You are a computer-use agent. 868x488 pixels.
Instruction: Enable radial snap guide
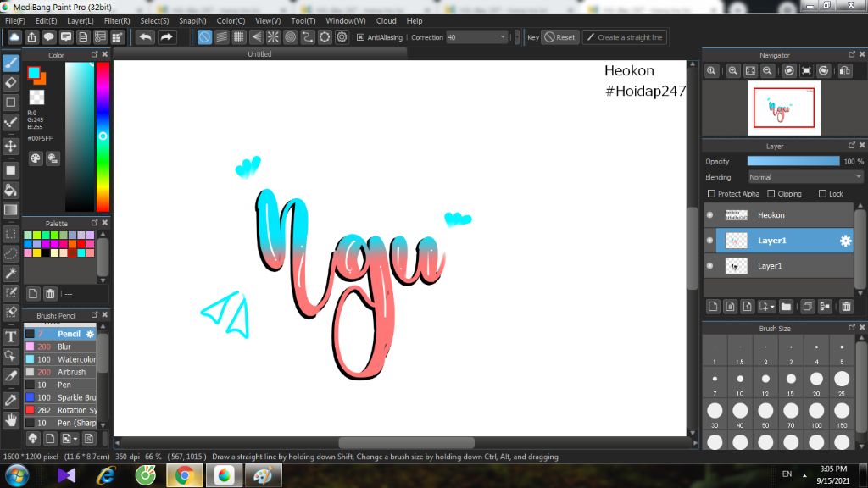pyautogui.click(x=273, y=37)
